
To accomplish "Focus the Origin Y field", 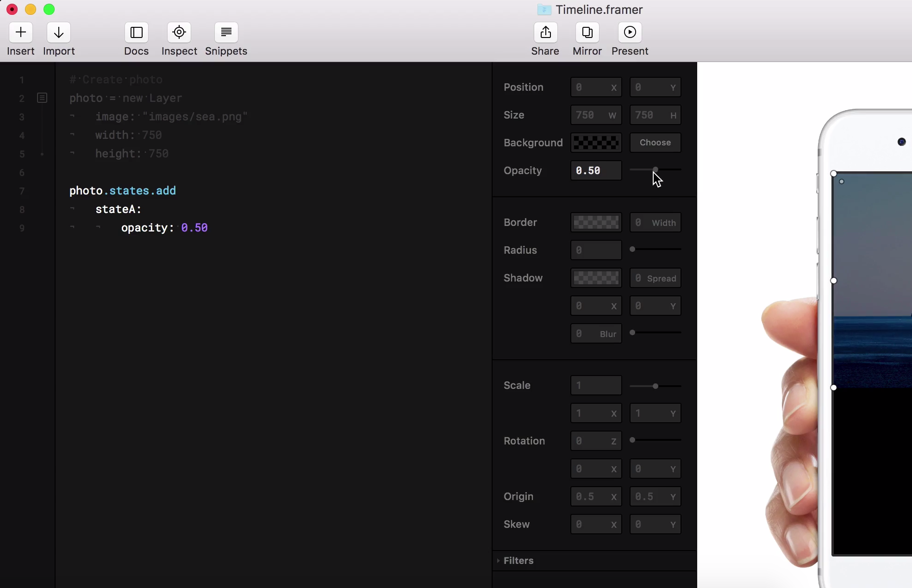I will coord(656,496).
